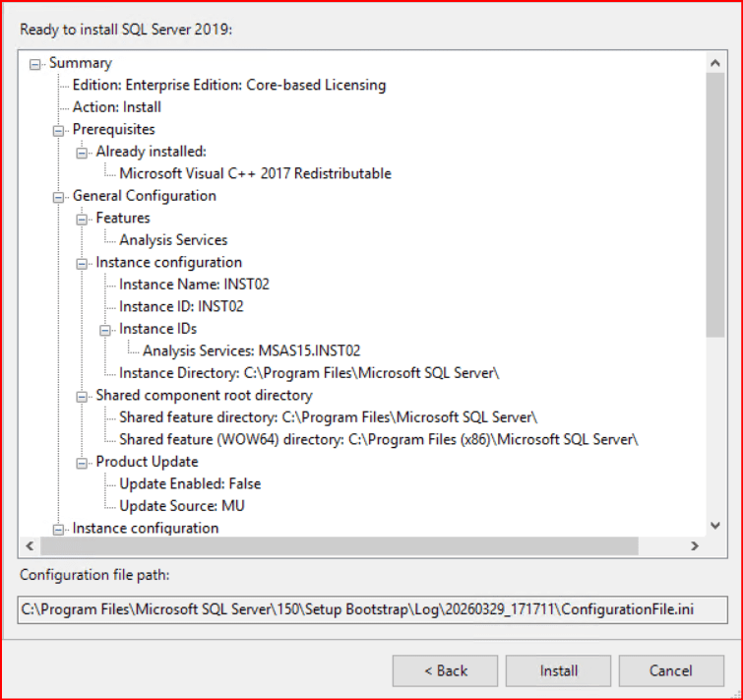
Task: Select the Update Enabled: False item
Action: 190,484
